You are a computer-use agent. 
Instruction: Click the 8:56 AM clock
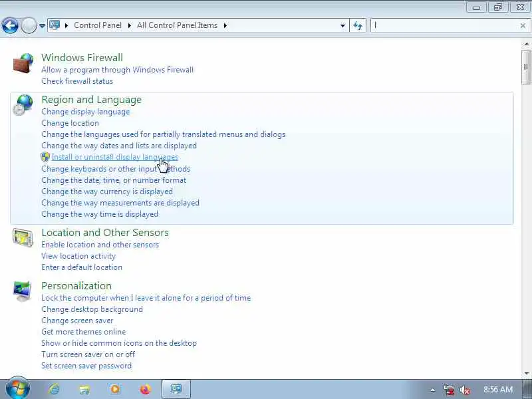tap(498, 390)
